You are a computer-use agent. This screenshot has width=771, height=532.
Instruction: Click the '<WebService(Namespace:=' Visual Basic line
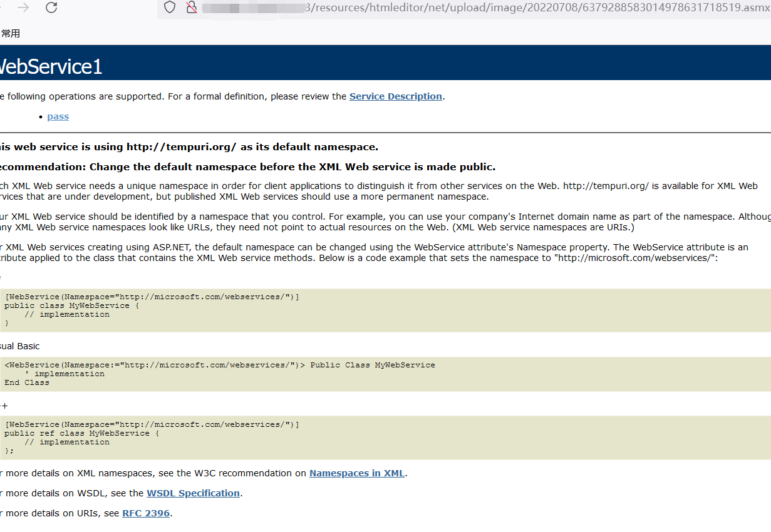tap(219, 365)
